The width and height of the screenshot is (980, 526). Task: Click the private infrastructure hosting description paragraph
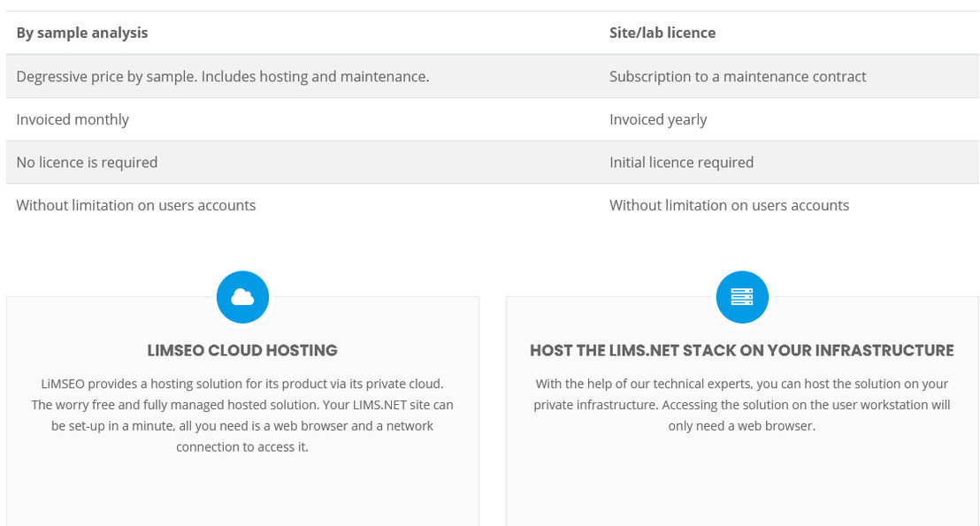[x=742, y=405]
